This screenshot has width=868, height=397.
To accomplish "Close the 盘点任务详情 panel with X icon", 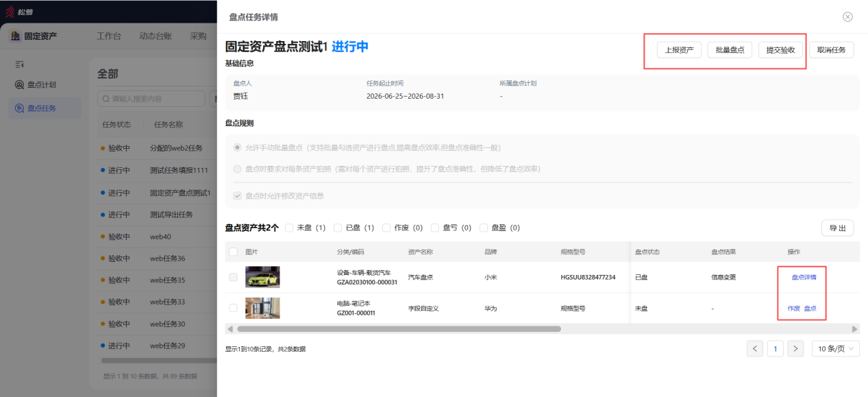I will (x=847, y=17).
